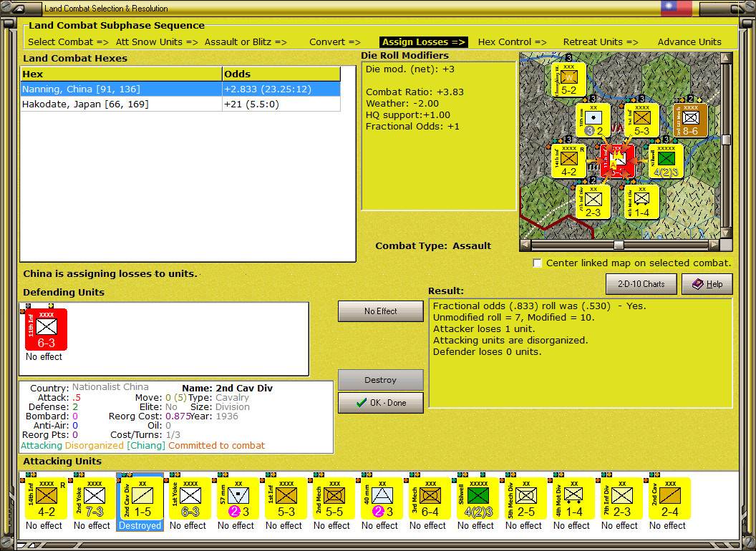Click the map scroll left arrow

pos(525,245)
